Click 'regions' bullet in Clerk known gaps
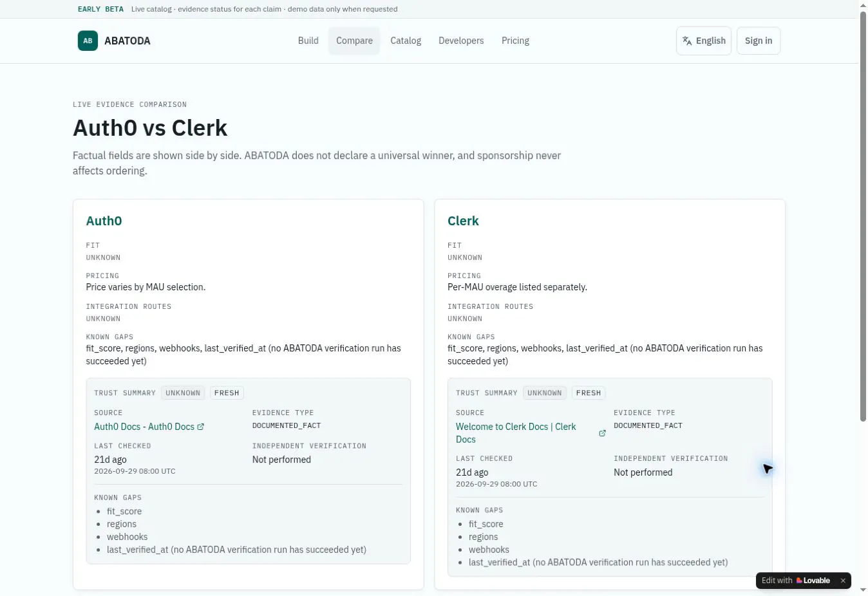The image size is (868, 596). tap(484, 537)
